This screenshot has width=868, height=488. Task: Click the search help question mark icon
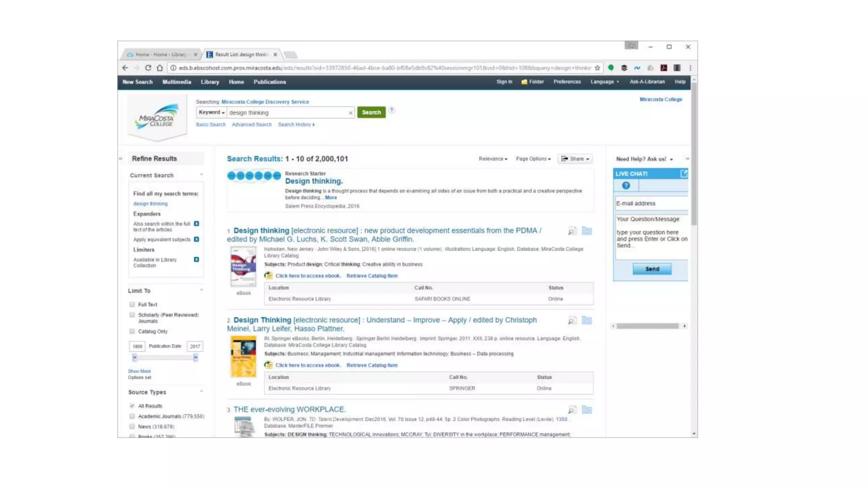pos(392,110)
